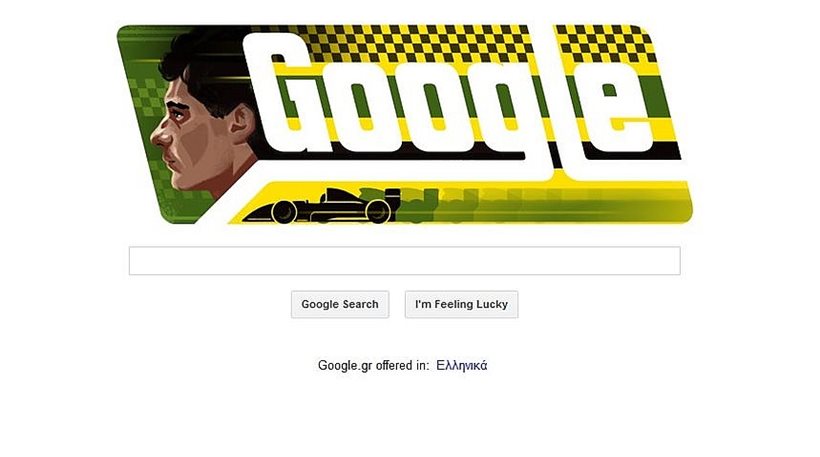Click the race car's rear wheel
The image size is (820, 457).
(378, 211)
